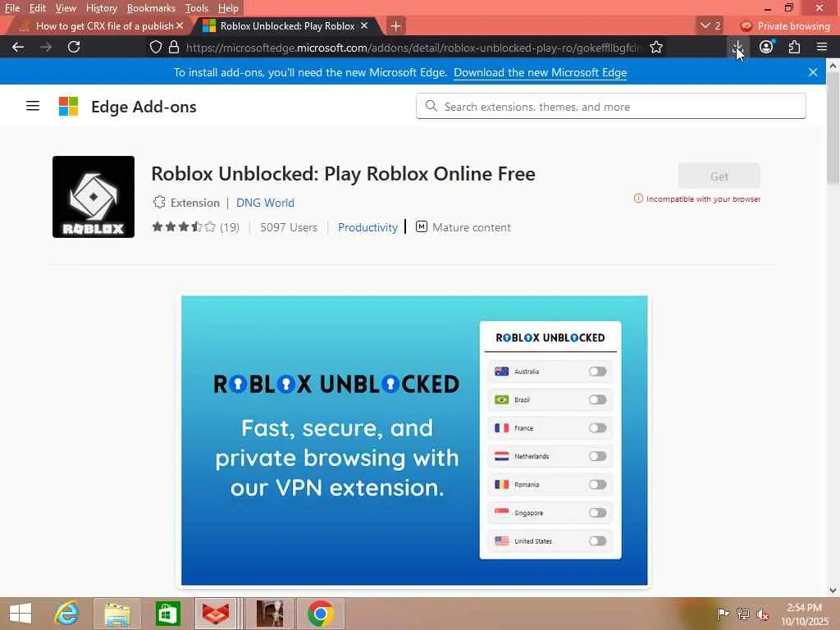The height and width of the screenshot is (630, 840).
Task: Click the Download the new Microsoft Edge link
Action: tap(540, 72)
